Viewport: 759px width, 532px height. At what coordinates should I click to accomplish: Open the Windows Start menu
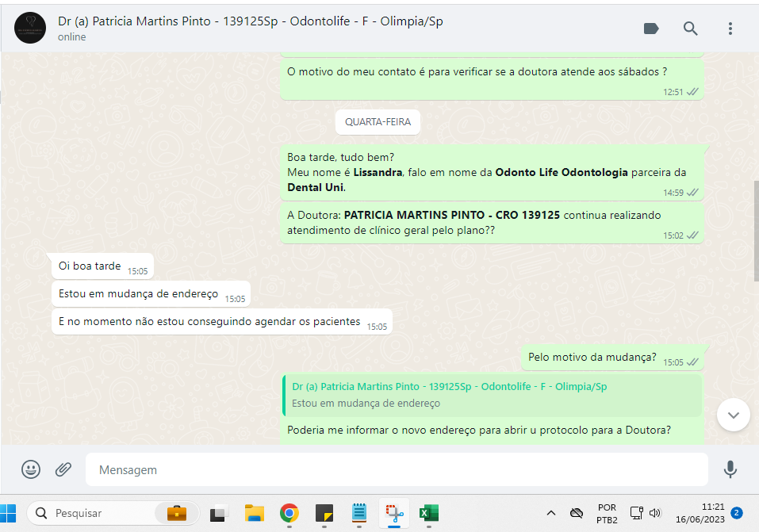tap(8, 513)
